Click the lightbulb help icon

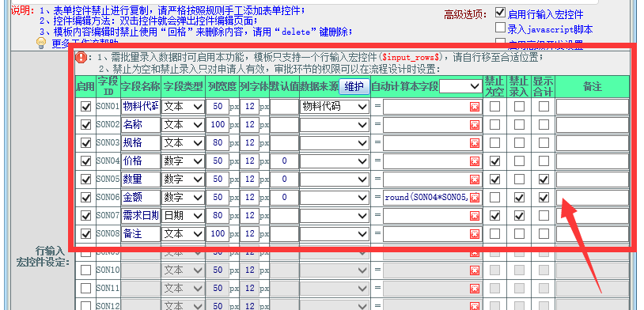tap(40, 43)
